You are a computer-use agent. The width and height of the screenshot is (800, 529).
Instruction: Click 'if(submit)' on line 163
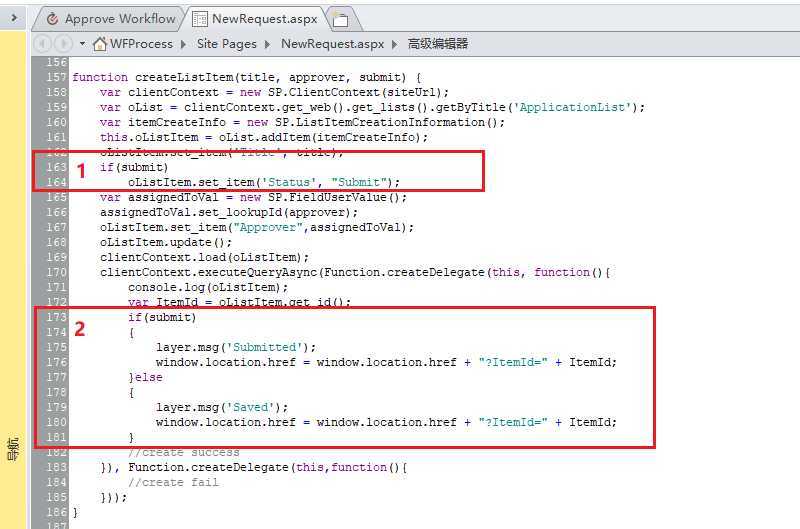tap(134, 167)
